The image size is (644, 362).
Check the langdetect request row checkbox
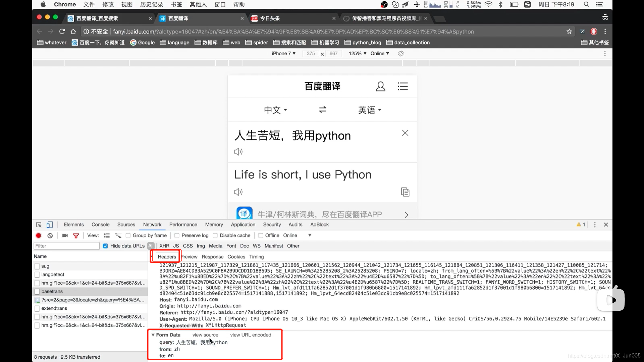point(37,275)
